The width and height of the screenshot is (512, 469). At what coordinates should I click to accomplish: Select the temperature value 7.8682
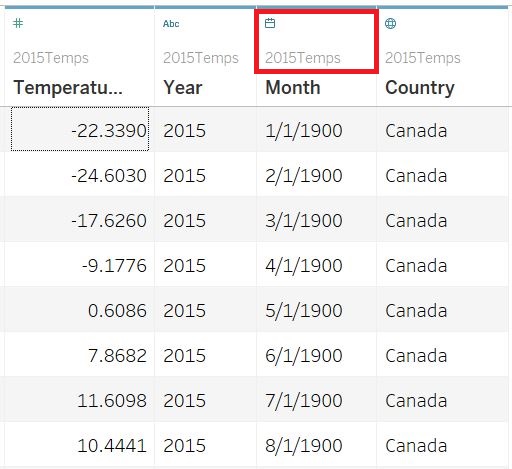117,355
